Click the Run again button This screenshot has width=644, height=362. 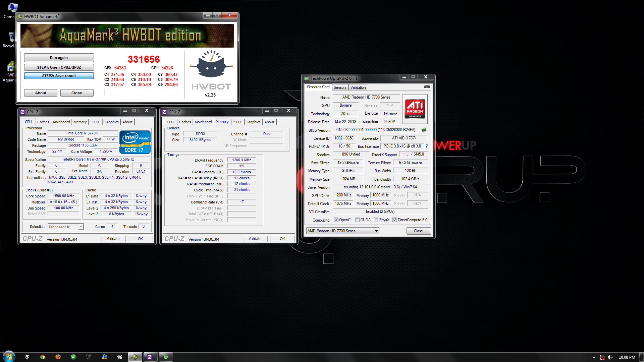point(59,58)
